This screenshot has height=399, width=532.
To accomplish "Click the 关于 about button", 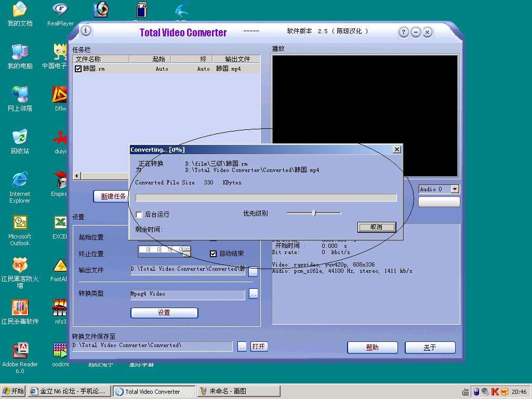I will (x=430, y=348).
